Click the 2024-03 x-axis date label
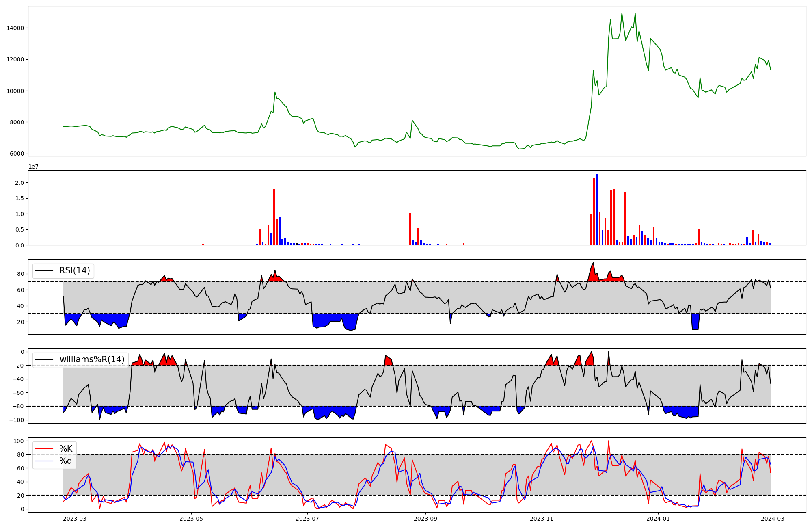Viewport: 812px width, 528px height. pyautogui.click(x=772, y=519)
